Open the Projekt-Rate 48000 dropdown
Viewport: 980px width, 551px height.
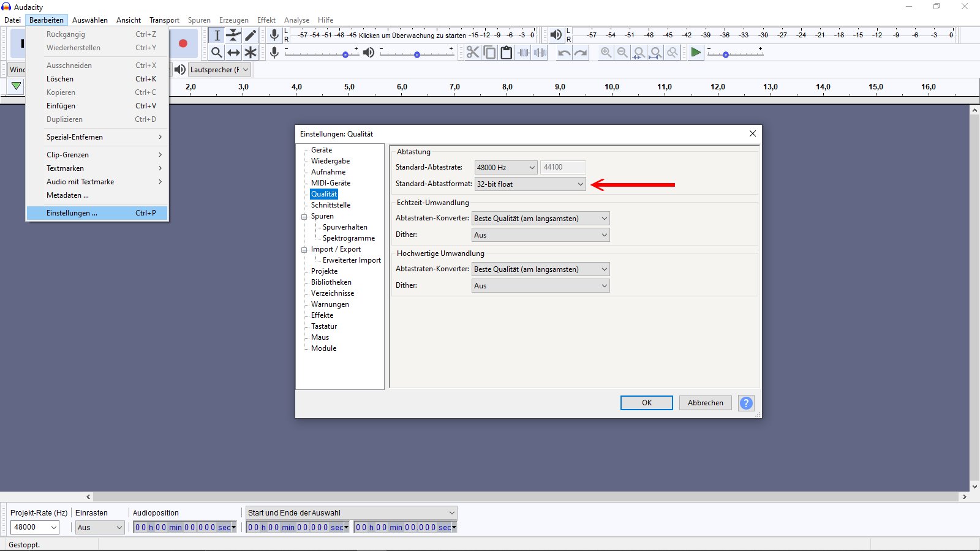pyautogui.click(x=35, y=527)
